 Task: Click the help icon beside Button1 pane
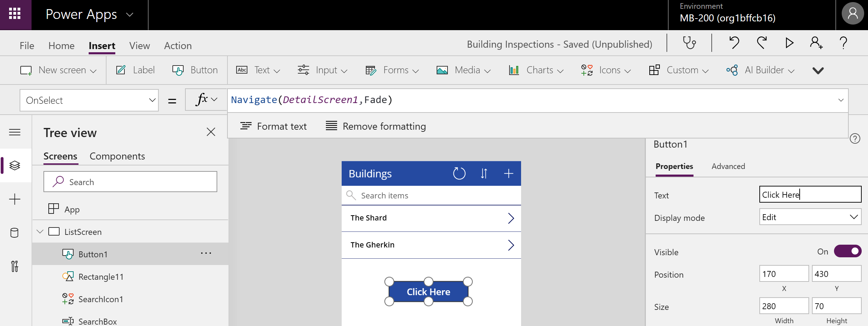click(855, 139)
